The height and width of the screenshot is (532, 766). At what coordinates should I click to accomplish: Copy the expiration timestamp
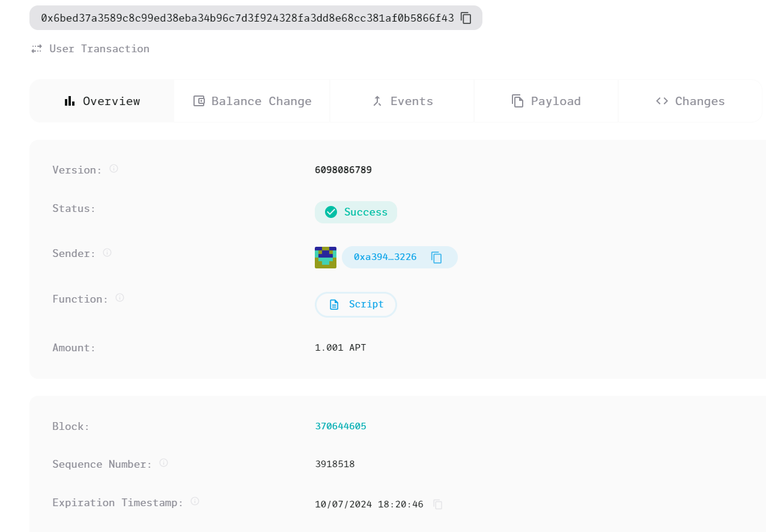pos(438,504)
